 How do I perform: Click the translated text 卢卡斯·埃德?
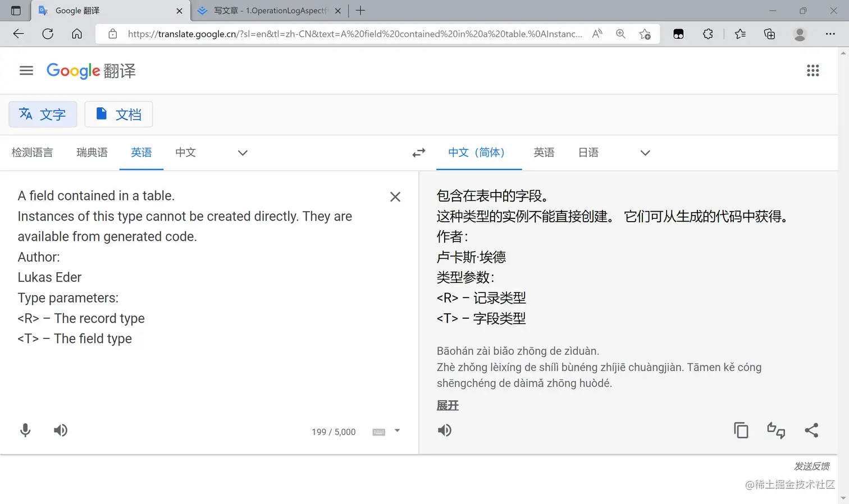471,257
